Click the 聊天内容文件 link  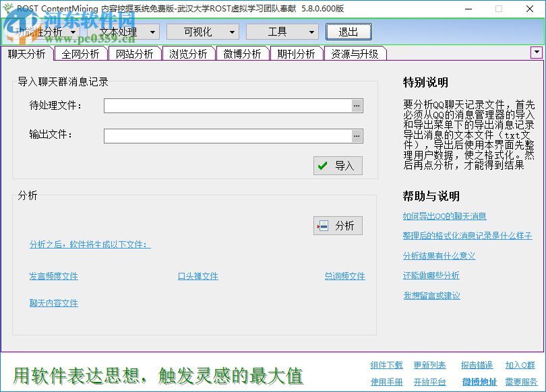pyautogui.click(x=53, y=303)
